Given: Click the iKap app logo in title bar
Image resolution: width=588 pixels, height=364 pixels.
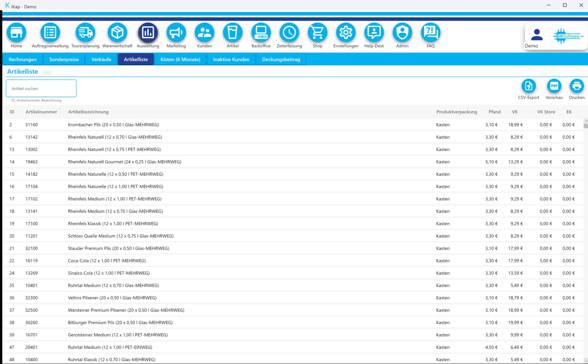Looking at the screenshot, I should click(7, 6).
